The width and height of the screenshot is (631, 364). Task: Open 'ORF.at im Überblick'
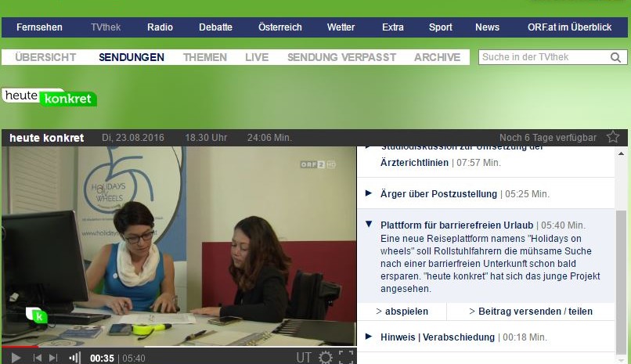click(569, 27)
